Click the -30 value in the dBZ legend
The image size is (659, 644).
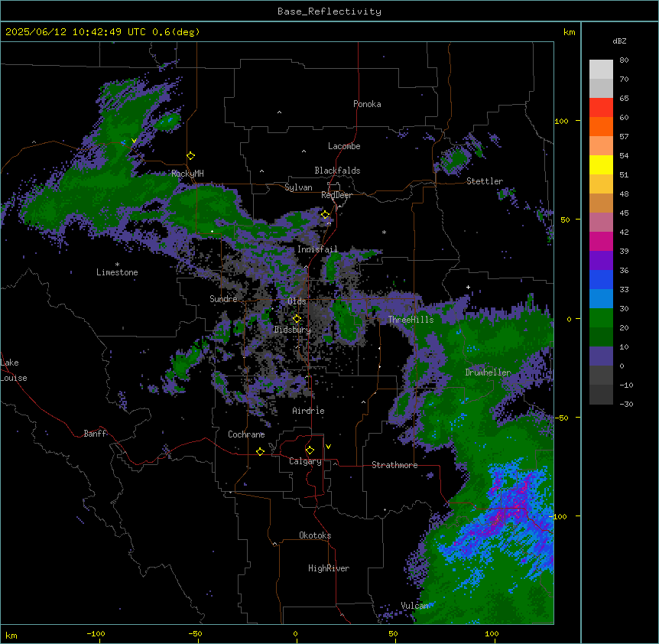tap(626, 405)
